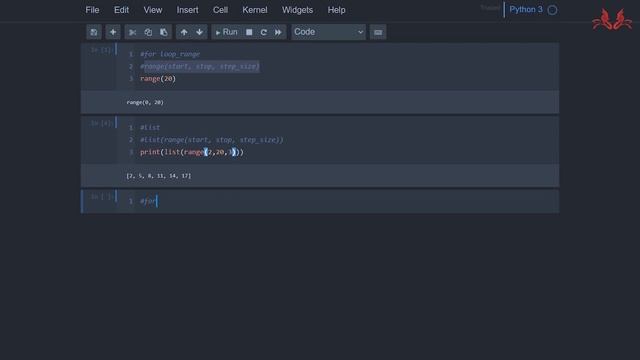Click the #list(range(start, stop, step_size)) comment
This screenshot has height=360, width=640.
(x=211, y=140)
